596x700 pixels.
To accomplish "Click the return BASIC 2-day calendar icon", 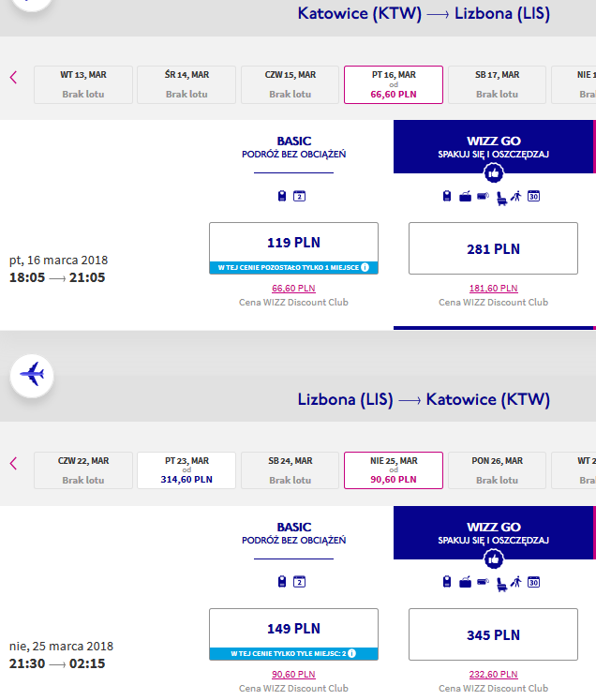I will coord(299,582).
